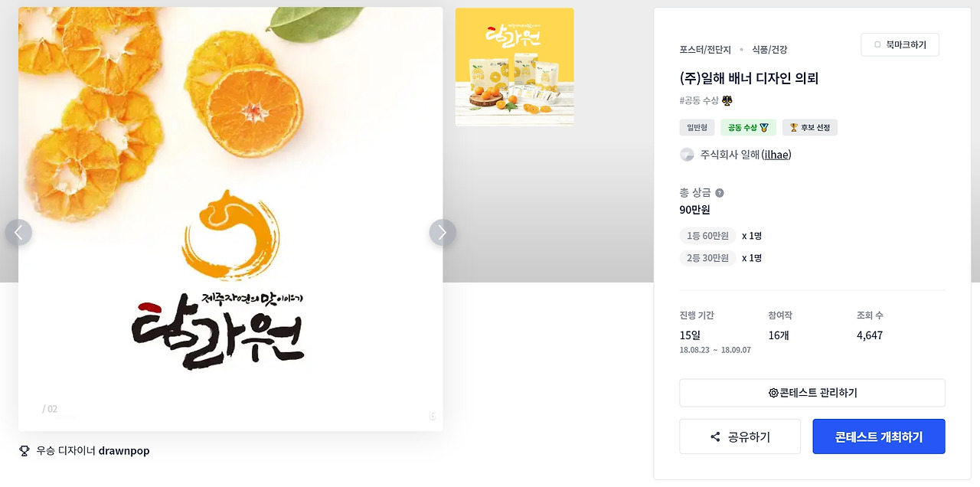The height and width of the screenshot is (487, 980).
Task: Click the 주식회사 일해 company avatar icon
Action: pyautogui.click(x=687, y=155)
